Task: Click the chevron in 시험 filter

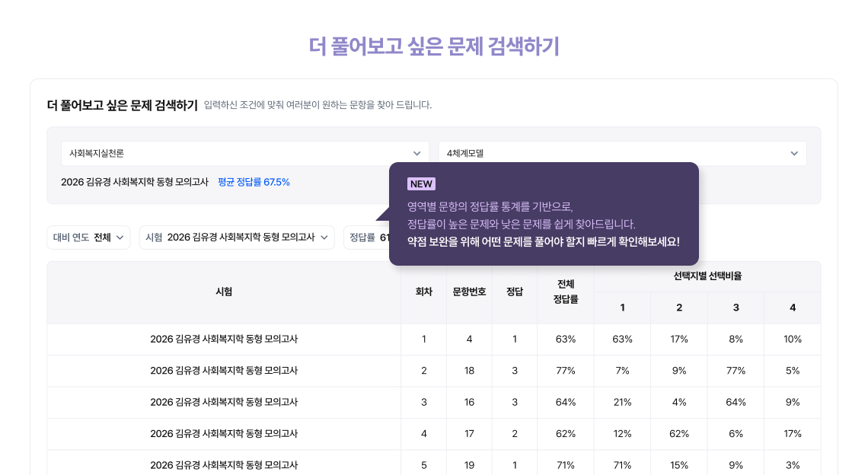Action: pos(324,237)
